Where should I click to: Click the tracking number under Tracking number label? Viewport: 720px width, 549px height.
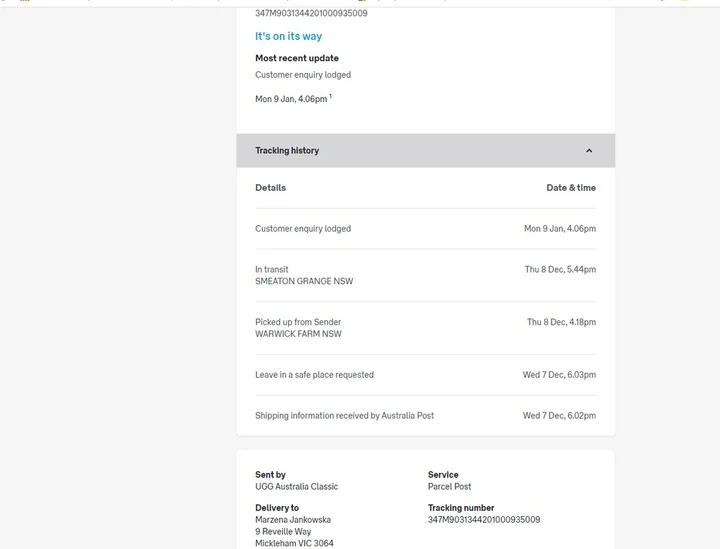484,520
